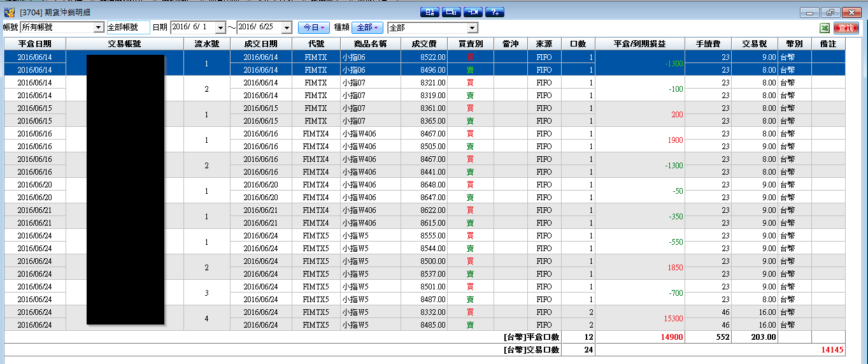Viewport: 868px width, 364px height.
Task: Select the price cell 8361.00
Action: (x=425, y=108)
